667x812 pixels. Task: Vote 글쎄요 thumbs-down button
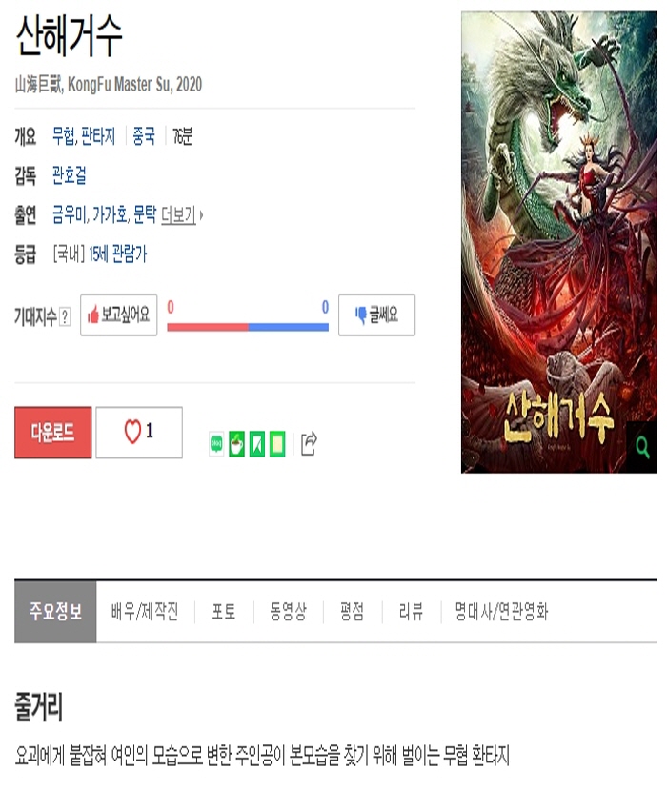click(x=377, y=315)
